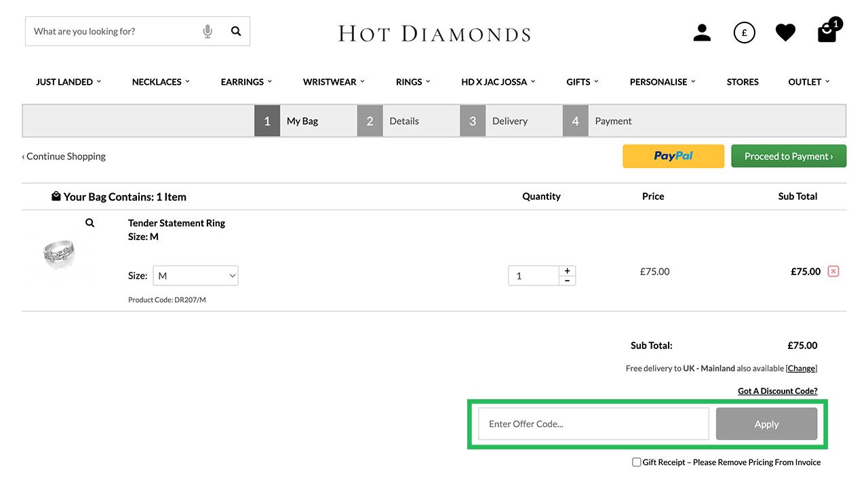Click the Continue Shopping link
Viewport: 868px width, 488px height.
pyautogui.click(x=64, y=156)
